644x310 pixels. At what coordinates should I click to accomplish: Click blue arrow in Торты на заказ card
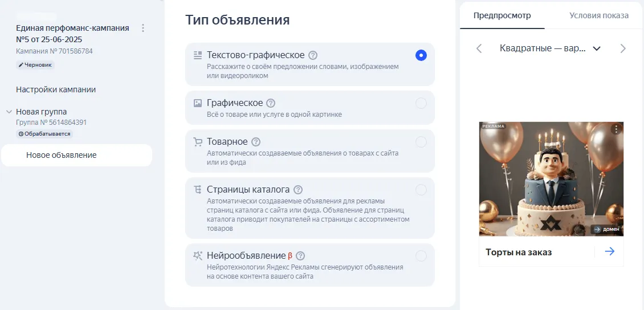[x=610, y=251]
